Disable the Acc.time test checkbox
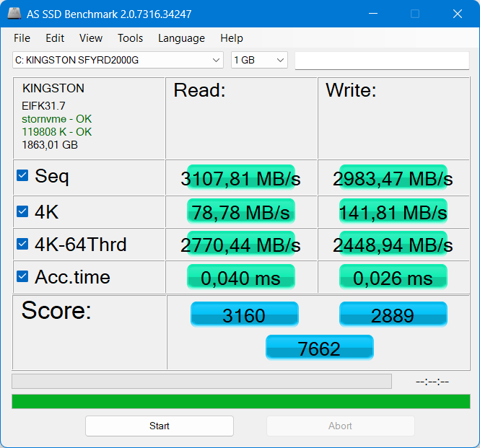The width and height of the screenshot is (480, 448). point(22,276)
